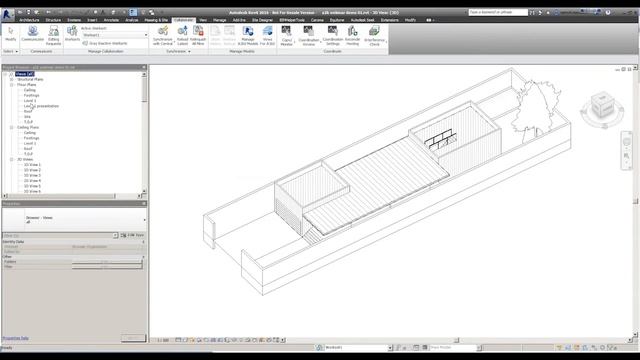640x360 pixels.
Task: Click the drawing area horizontal scrollbar
Action: tap(457, 340)
